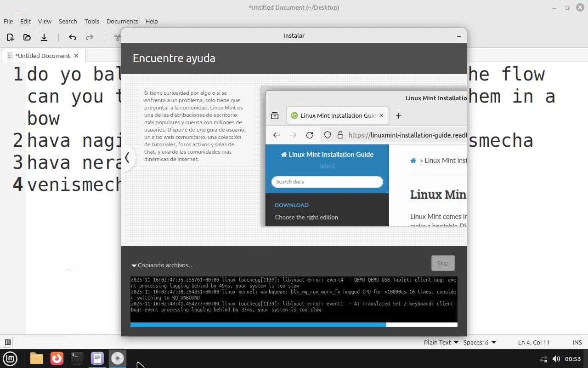Undo the last edit
The width and height of the screenshot is (588, 368).
tap(72, 37)
